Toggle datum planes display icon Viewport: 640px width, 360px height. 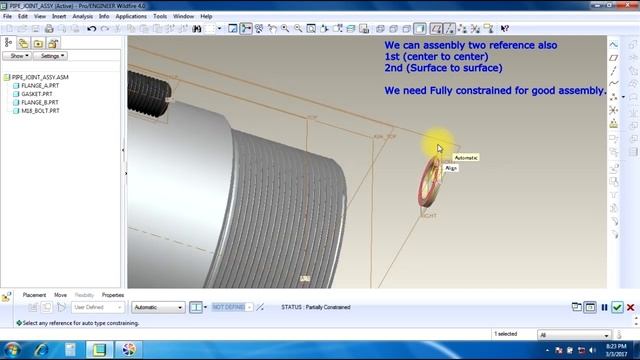tap(436, 29)
